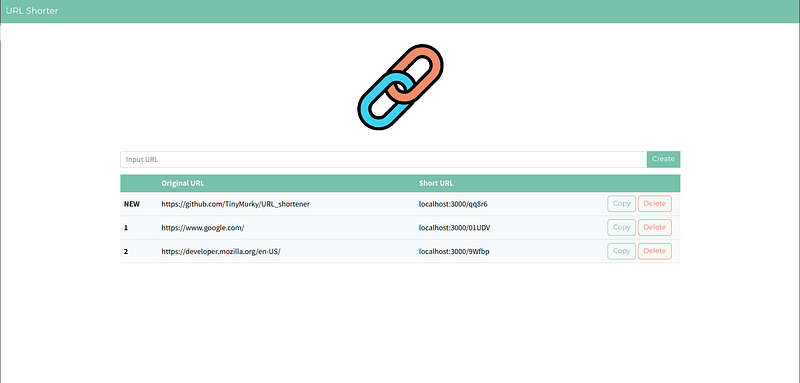Open the developer.mozilla.org/en-US original URL
The width and height of the screenshot is (800, 383).
click(221, 251)
